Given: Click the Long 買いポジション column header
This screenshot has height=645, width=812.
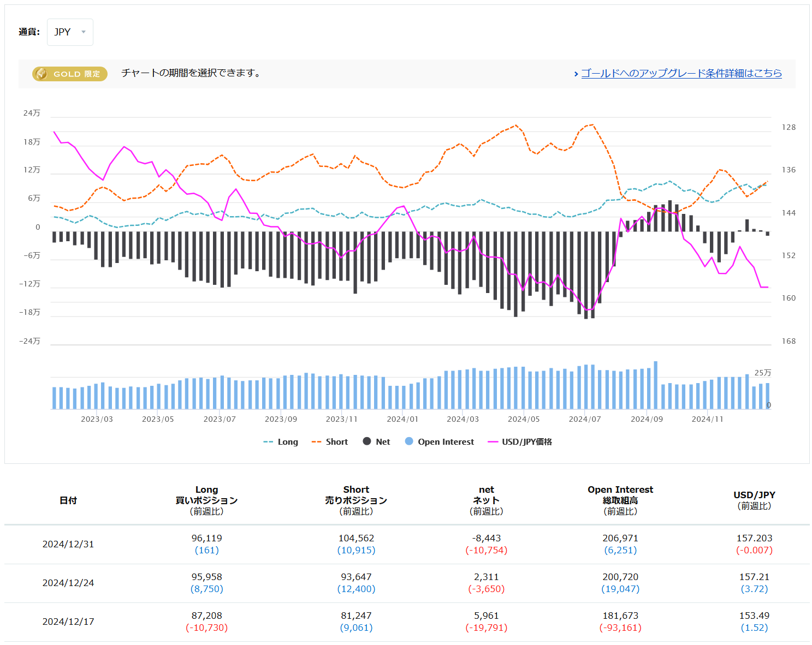Looking at the screenshot, I should coord(206,500).
